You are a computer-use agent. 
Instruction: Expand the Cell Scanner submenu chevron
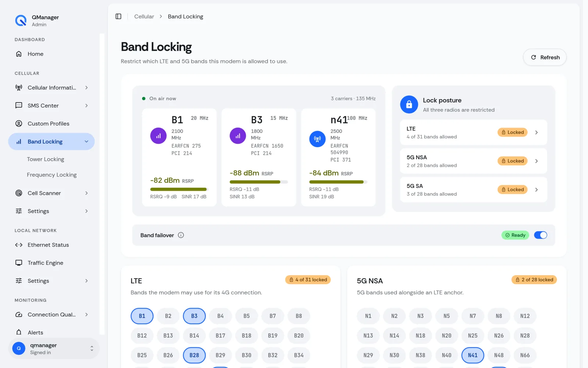(x=86, y=193)
